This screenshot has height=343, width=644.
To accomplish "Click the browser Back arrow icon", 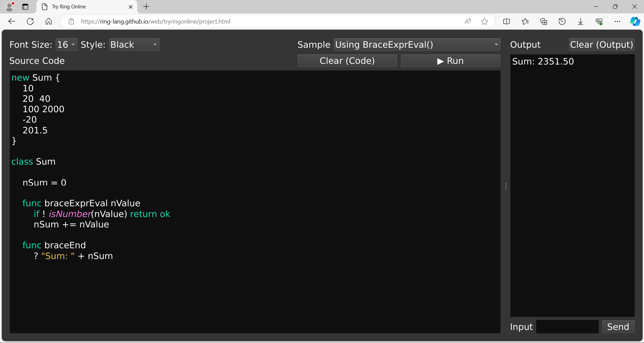I will [x=12, y=22].
